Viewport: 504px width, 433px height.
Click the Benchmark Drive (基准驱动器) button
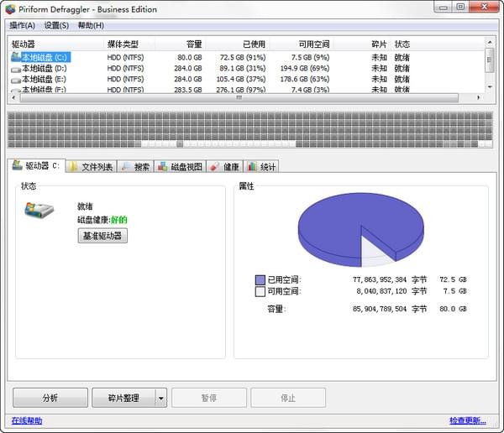click(x=102, y=236)
